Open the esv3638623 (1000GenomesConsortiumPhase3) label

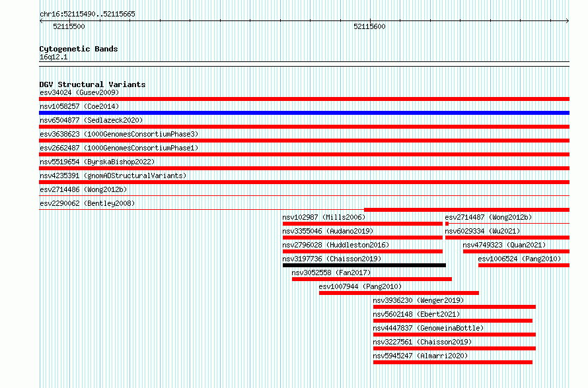tap(119, 134)
